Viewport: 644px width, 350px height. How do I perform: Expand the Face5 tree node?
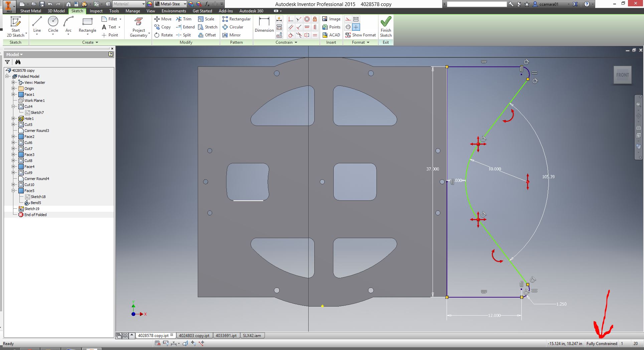(x=13, y=191)
